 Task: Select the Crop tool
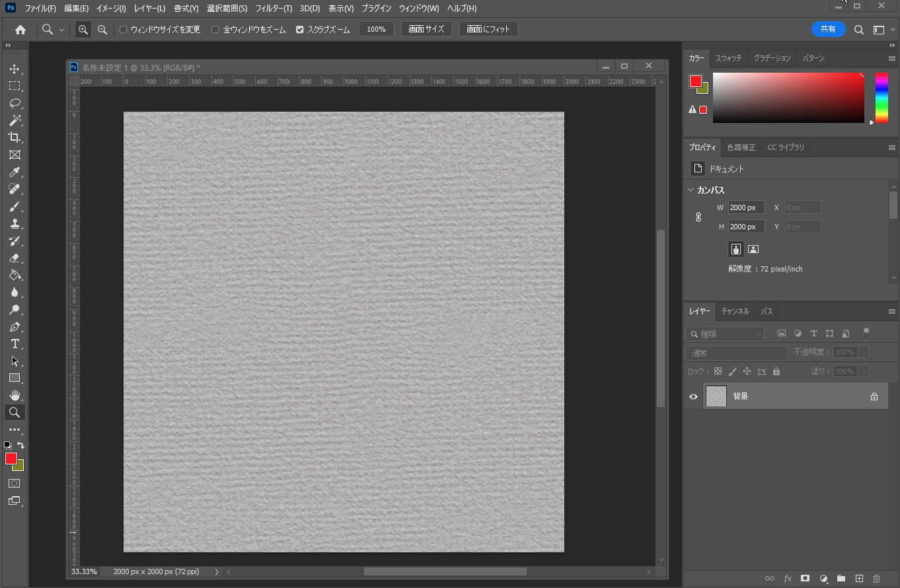(15, 137)
